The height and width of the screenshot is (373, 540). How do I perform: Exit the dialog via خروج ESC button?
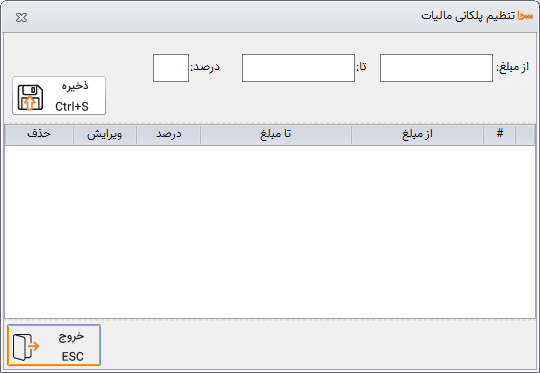point(54,345)
